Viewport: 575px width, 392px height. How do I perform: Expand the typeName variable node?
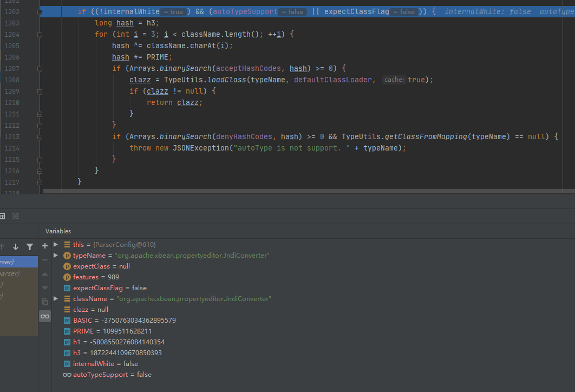point(56,256)
